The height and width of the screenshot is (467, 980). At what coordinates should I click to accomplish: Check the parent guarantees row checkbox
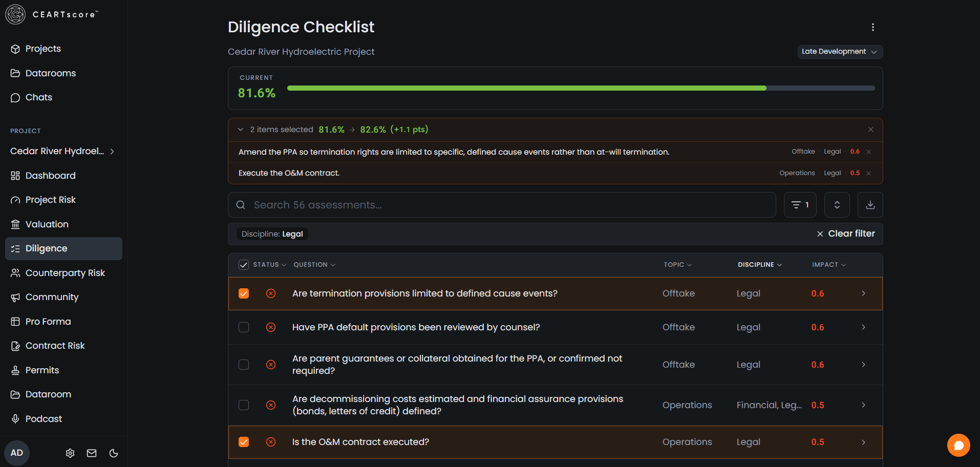coord(244,365)
